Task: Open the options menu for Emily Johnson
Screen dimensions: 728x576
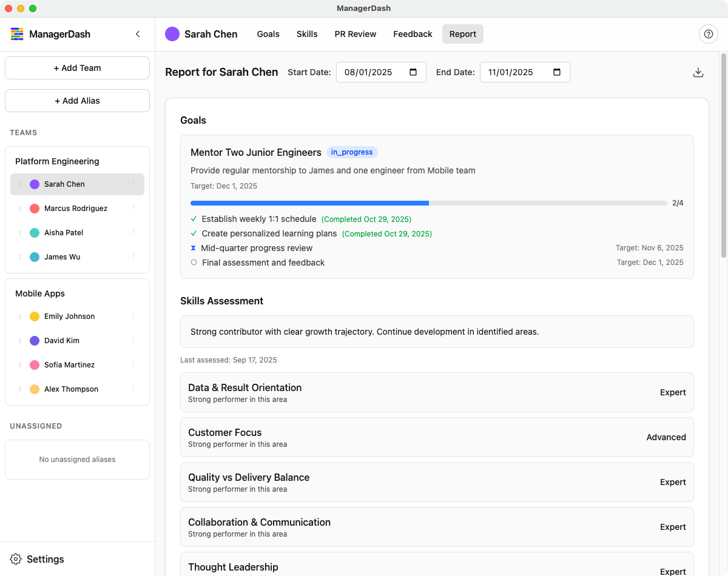Action: 133,316
